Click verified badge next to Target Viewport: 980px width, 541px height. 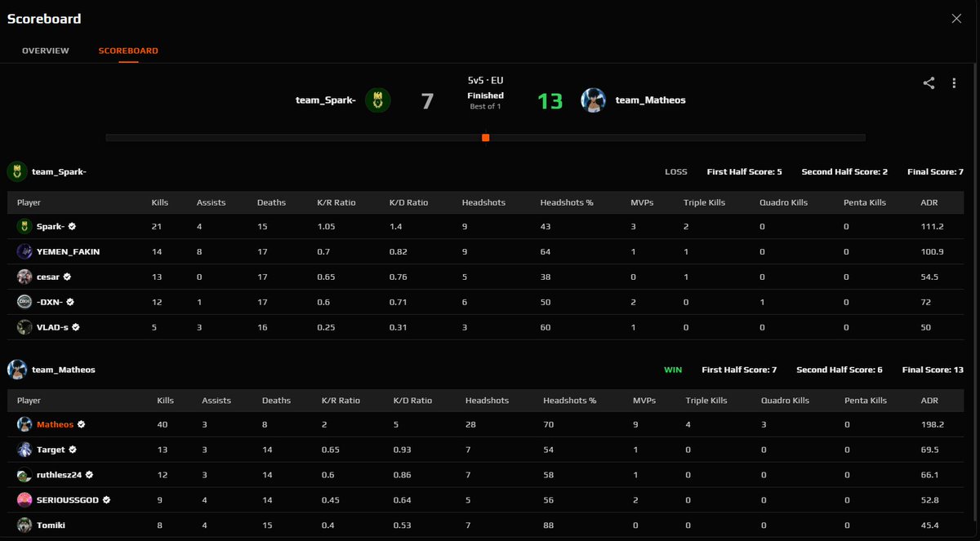[x=73, y=450]
